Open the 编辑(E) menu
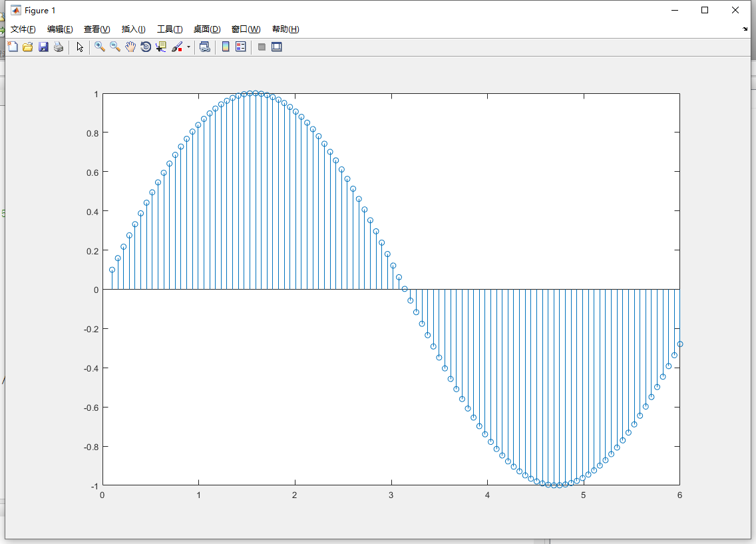 [60, 29]
